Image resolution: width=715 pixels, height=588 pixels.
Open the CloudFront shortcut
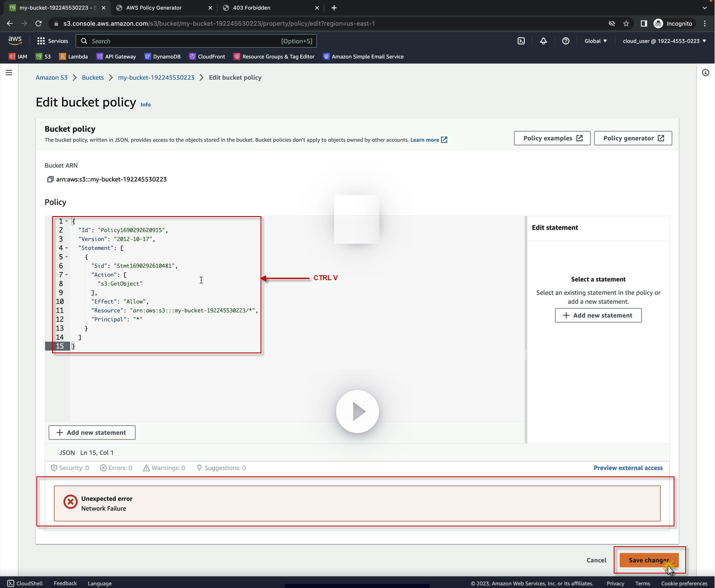click(x=207, y=57)
